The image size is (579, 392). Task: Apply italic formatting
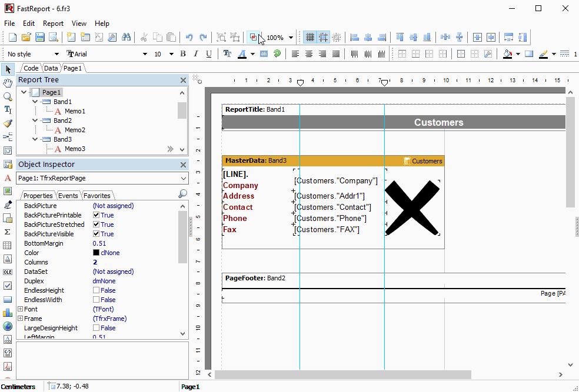(196, 54)
